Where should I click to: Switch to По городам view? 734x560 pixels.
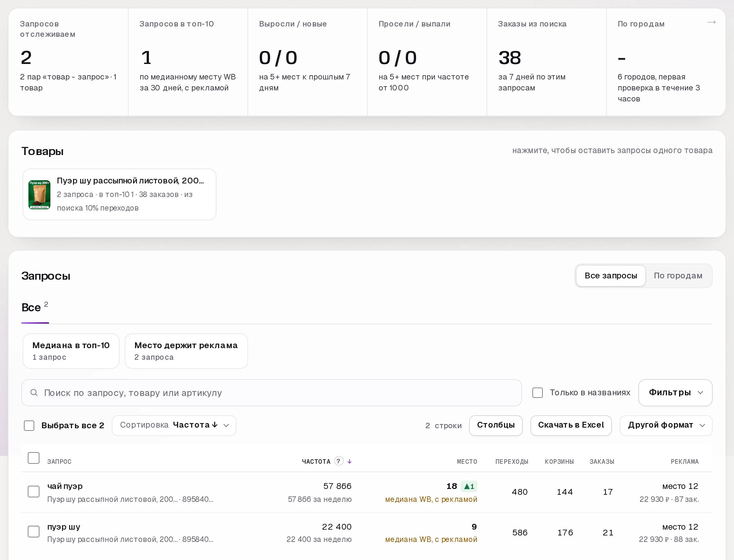[x=678, y=276]
